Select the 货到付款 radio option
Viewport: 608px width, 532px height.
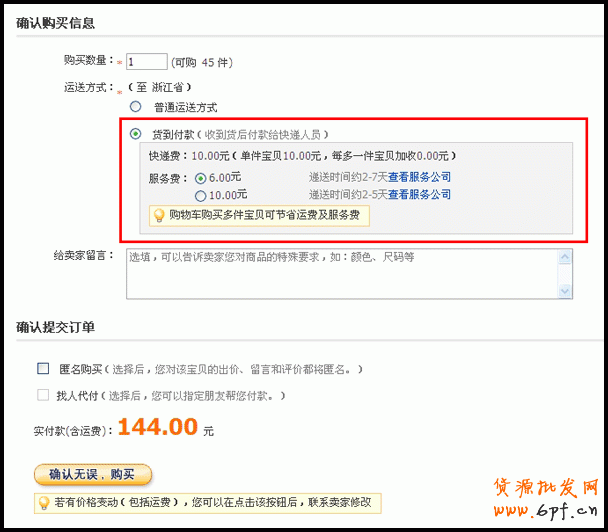coord(135,133)
